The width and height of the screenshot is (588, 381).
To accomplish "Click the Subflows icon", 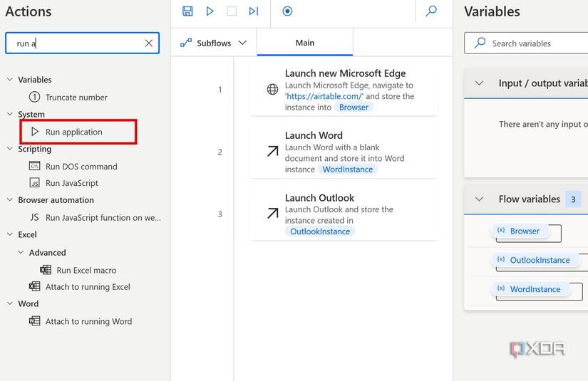I will [186, 43].
